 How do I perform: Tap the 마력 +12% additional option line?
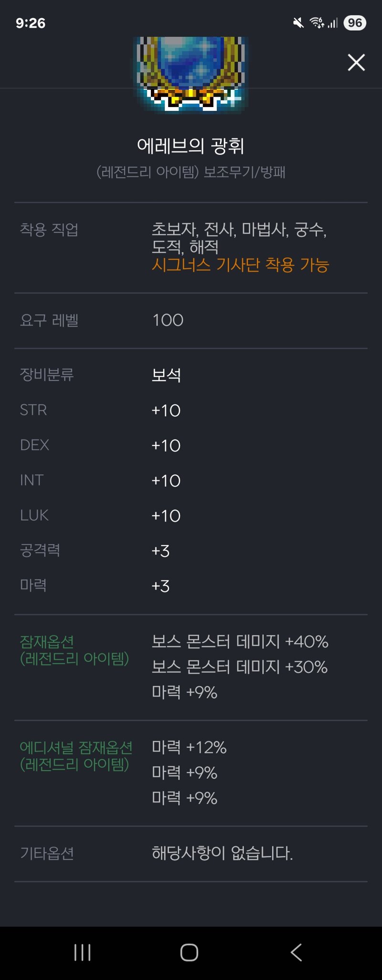pos(189,747)
